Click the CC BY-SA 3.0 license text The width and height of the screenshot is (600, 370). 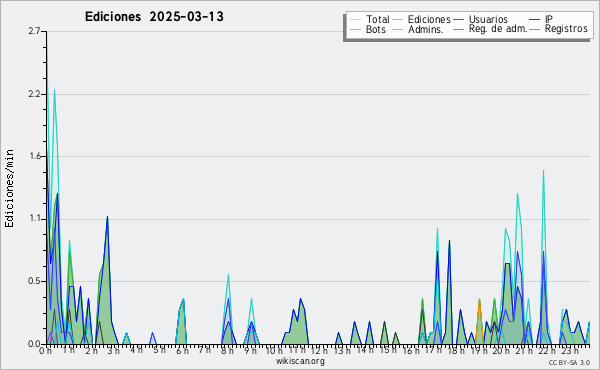tap(569, 362)
